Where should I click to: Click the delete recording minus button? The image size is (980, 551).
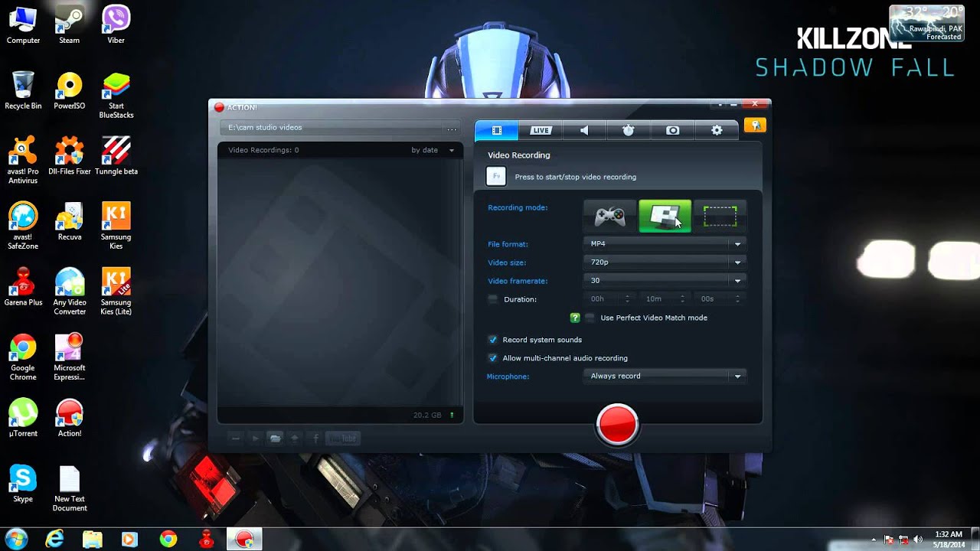(235, 439)
